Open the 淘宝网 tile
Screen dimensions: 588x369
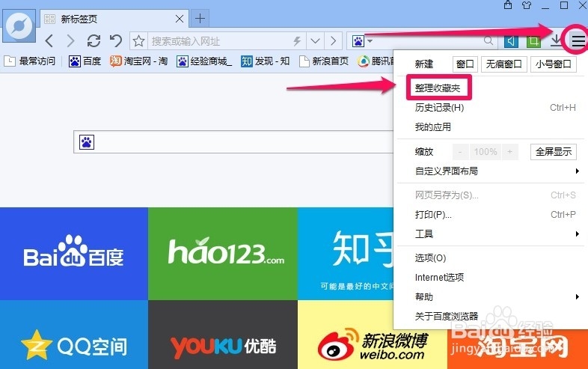[x=518, y=349]
